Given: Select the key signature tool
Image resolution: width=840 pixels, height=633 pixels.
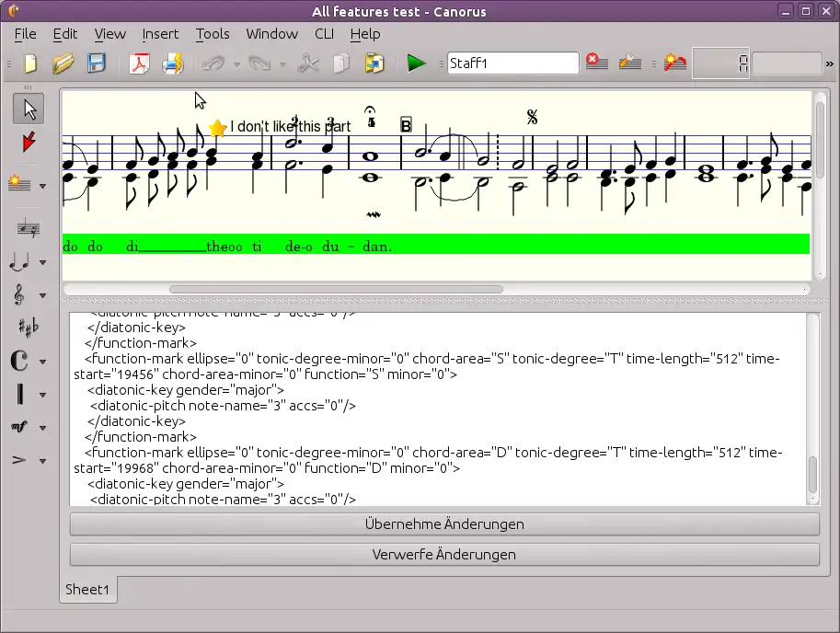Looking at the screenshot, I should click(28, 328).
